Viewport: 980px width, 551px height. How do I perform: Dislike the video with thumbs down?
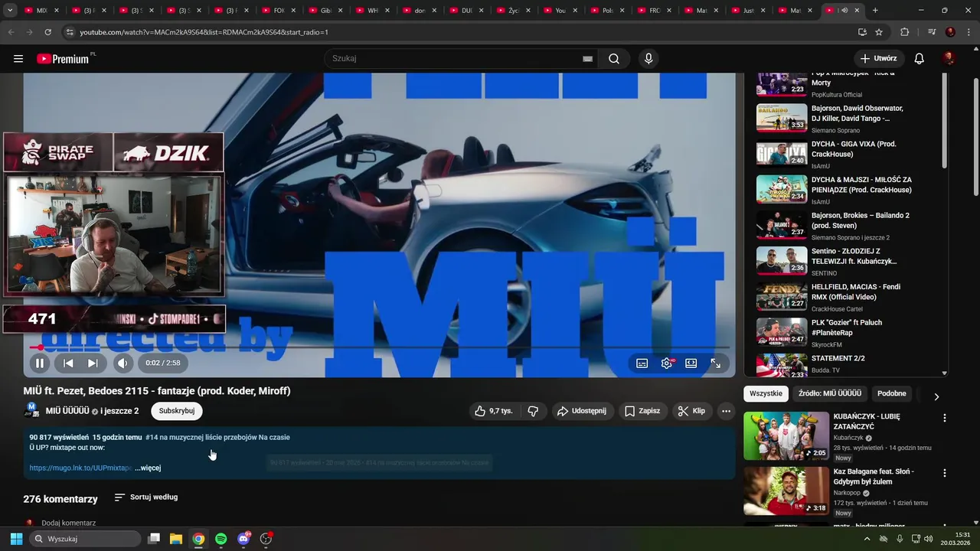pos(533,411)
